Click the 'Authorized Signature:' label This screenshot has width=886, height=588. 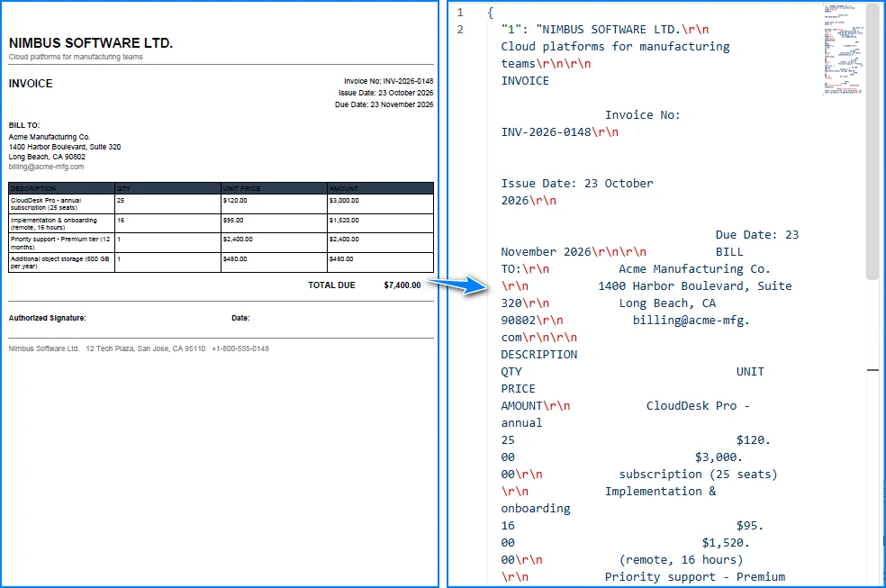(48, 318)
